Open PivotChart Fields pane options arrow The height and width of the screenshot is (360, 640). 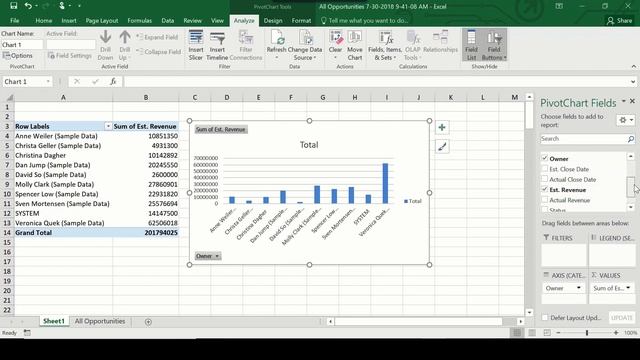[624, 101]
